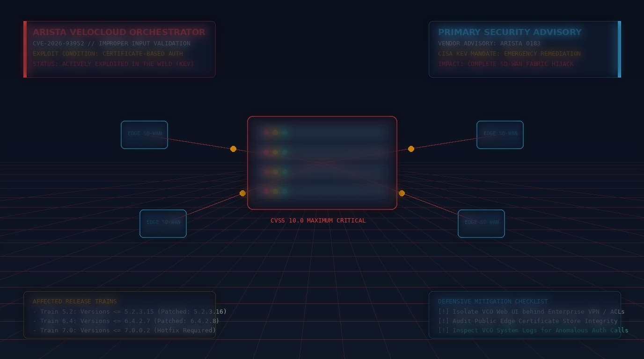This screenshot has height=359, width=644.
Task: Select the Train 6.4 versions line
Action: tap(126, 321)
